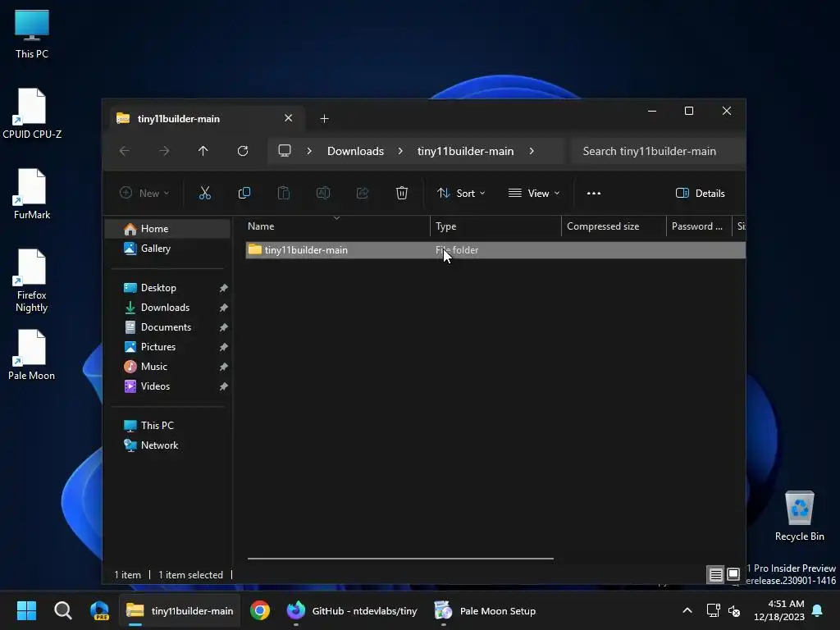Open the muted volume tray icon
This screenshot has width=840, height=630.
[734, 610]
